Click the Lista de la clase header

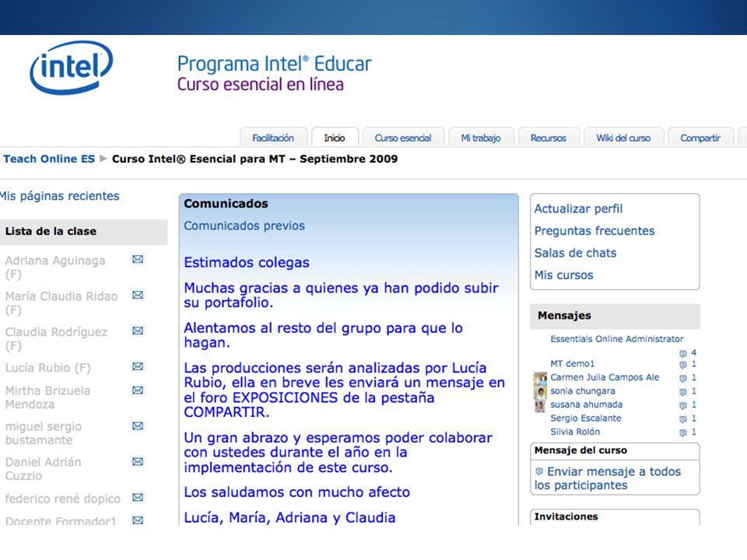click(x=84, y=232)
